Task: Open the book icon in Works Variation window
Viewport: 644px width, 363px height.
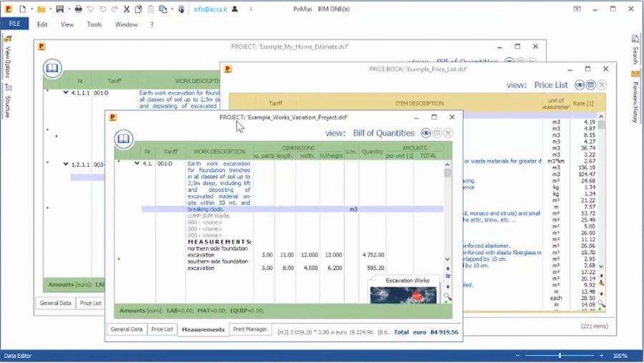Action: [x=124, y=139]
